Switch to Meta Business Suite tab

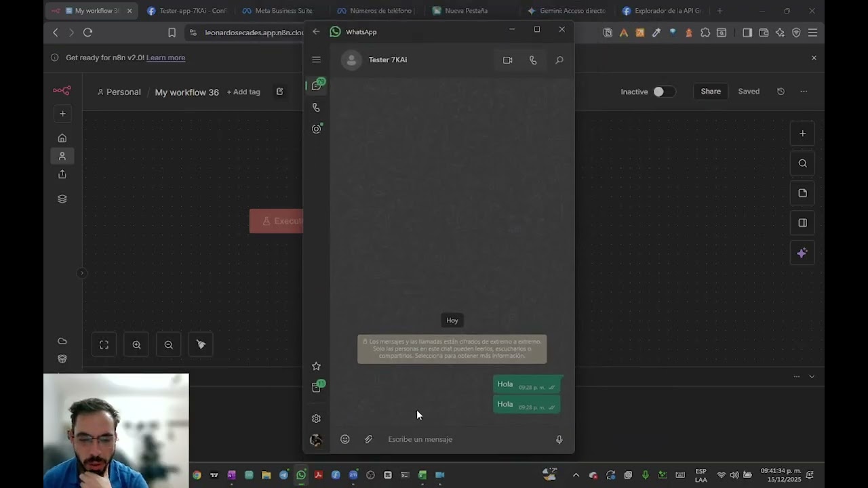(283, 11)
